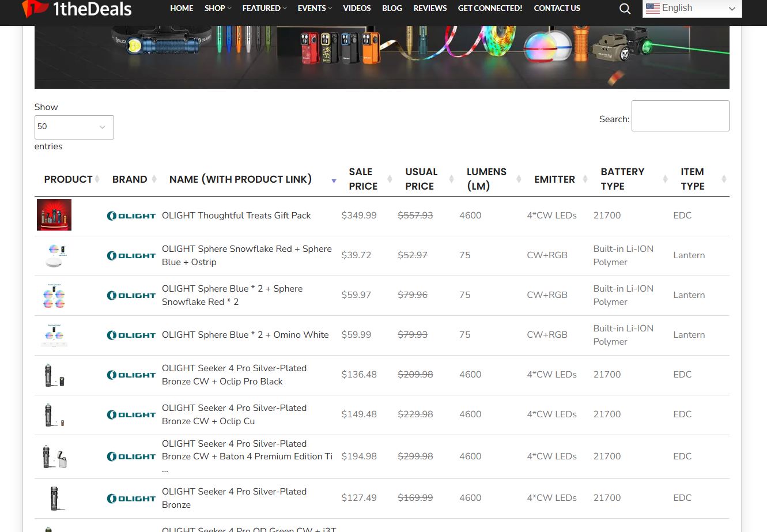
Task: Click the table Search input field
Action: coord(680,116)
